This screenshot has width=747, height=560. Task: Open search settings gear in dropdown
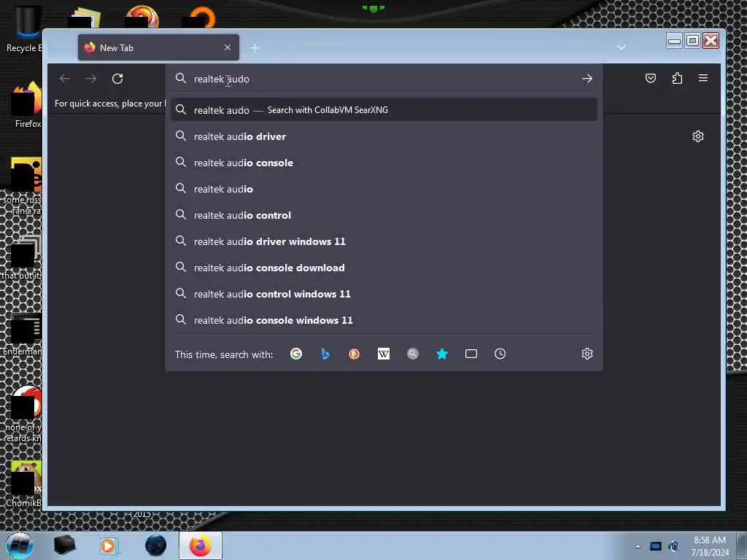click(x=587, y=354)
